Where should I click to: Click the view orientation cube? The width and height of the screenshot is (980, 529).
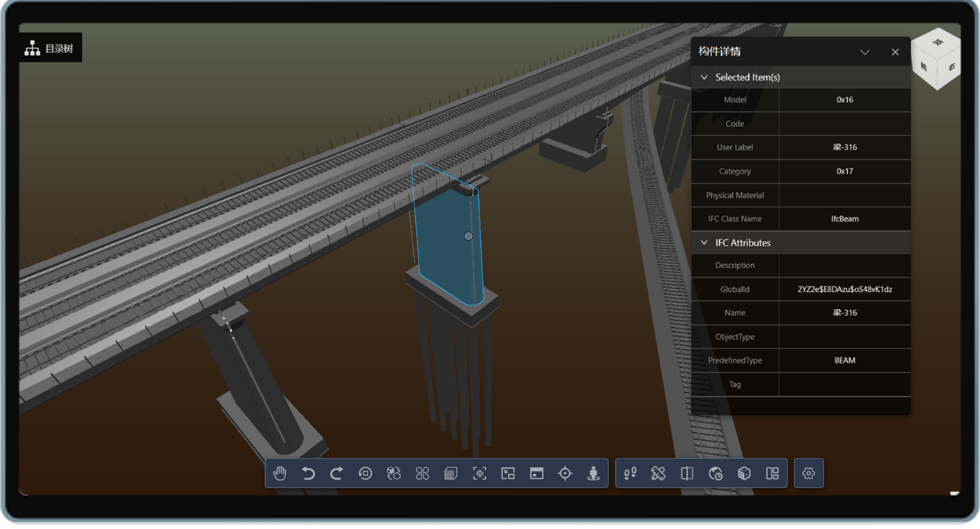tap(936, 59)
